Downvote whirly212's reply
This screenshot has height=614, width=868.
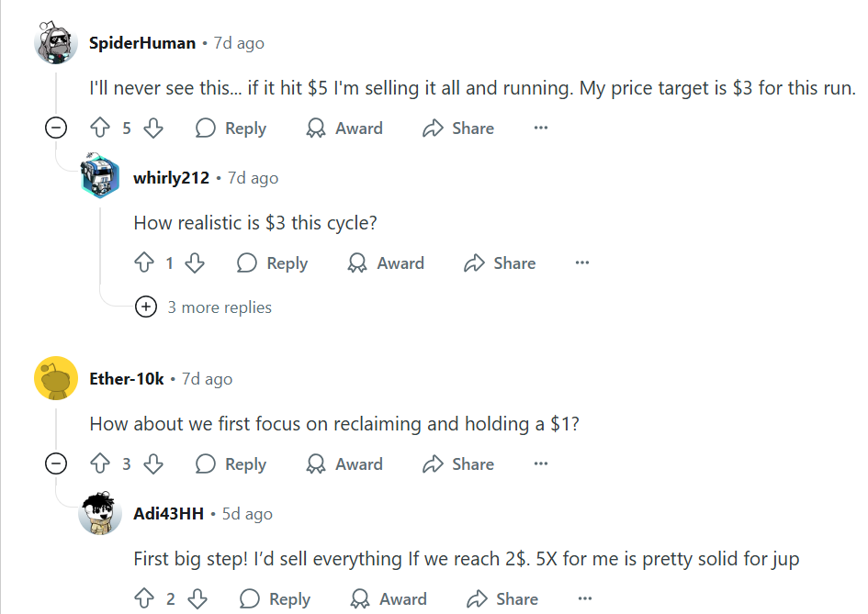(x=195, y=263)
